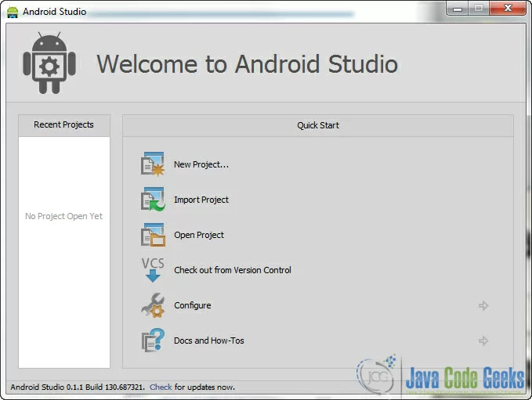
Task: Click the Docs question mark icon
Action: (x=153, y=341)
